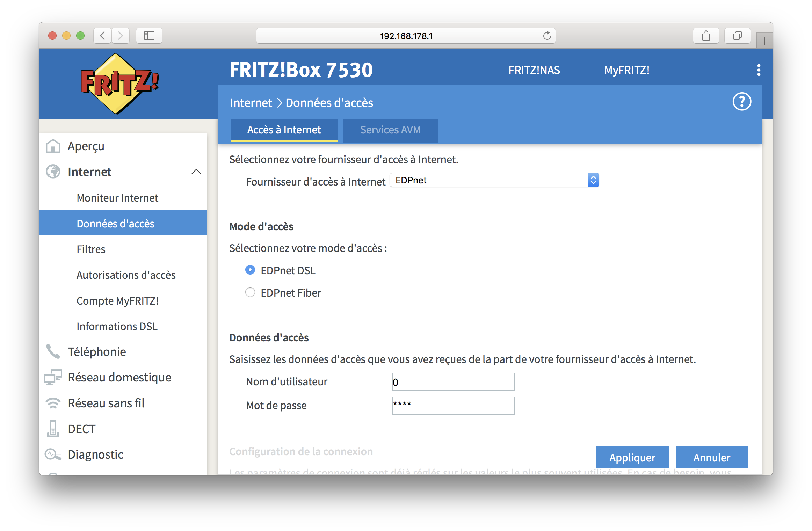Viewport: 812px width, 531px height.
Task: Click the Safari share icon
Action: click(x=706, y=36)
